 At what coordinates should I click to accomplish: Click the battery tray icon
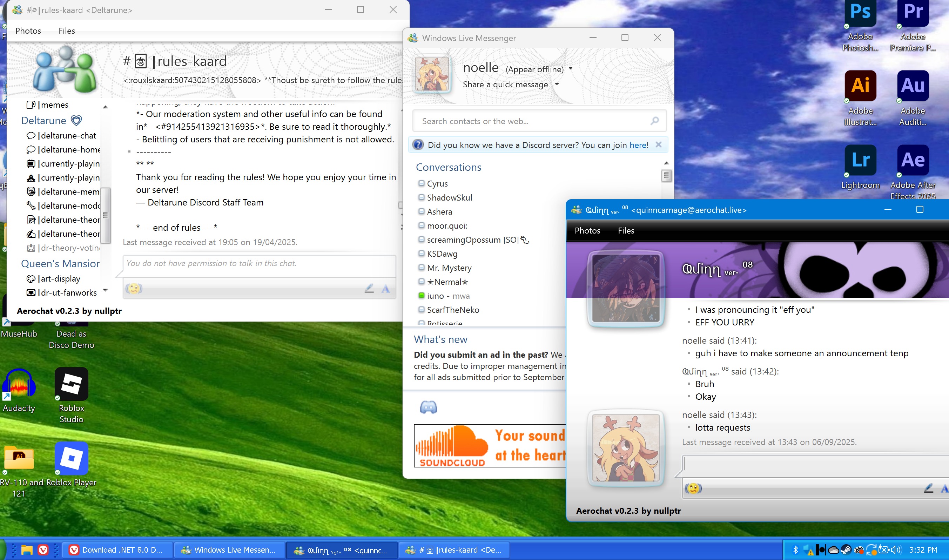pos(884,549)
